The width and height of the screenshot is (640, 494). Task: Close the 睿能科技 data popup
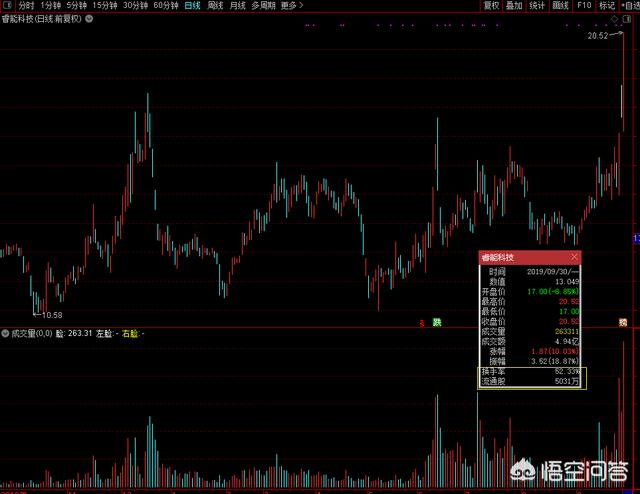click(574, 257)
